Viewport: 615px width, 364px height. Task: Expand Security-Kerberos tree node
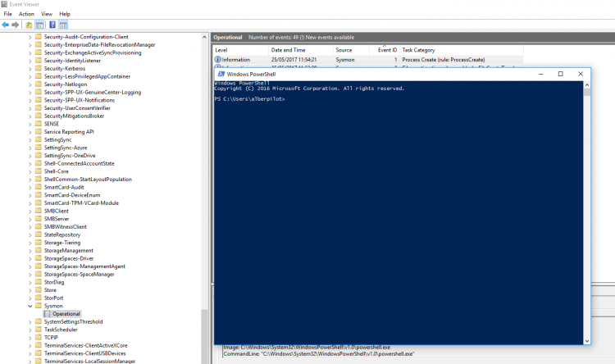[30, 69]
